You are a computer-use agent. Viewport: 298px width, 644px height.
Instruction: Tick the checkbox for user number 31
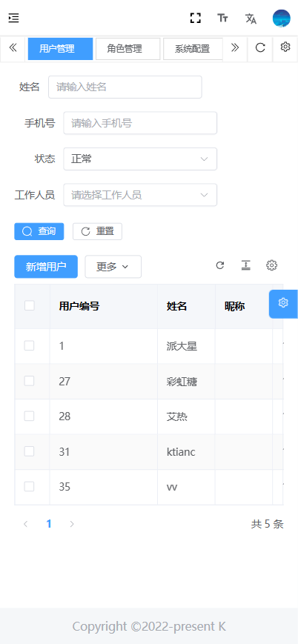29,451
